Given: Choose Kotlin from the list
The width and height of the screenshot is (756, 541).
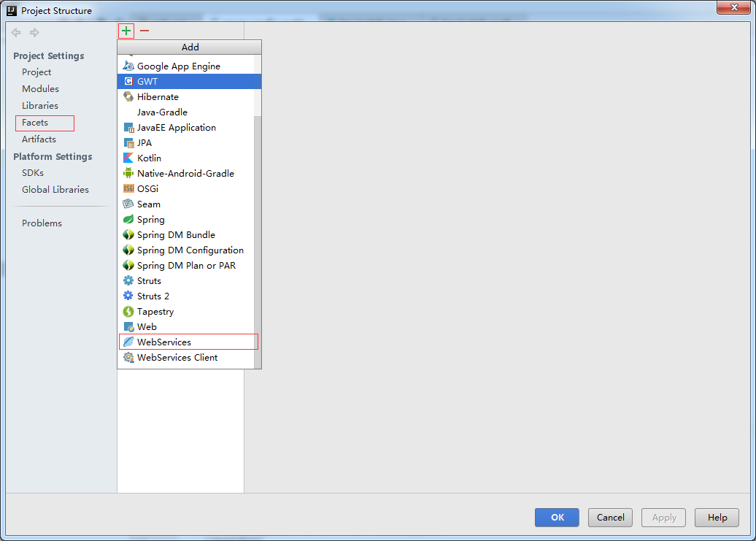Looking at the screenshot, I should 185,158.
